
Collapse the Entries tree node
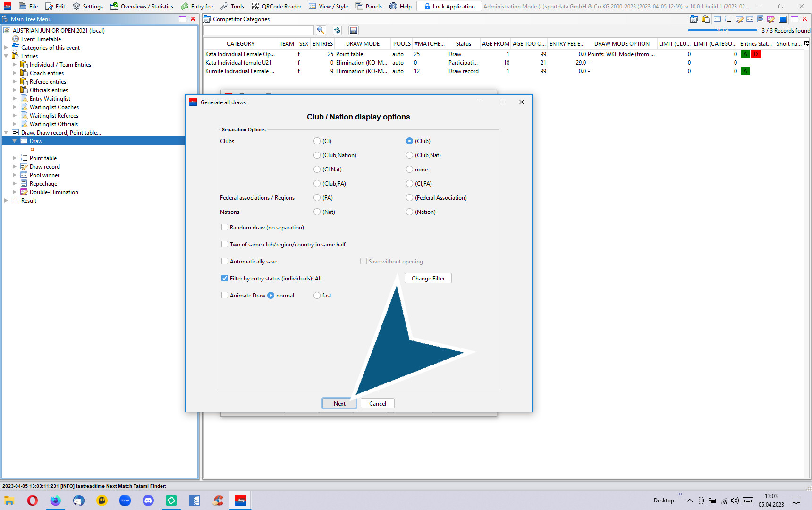[6, 56]
